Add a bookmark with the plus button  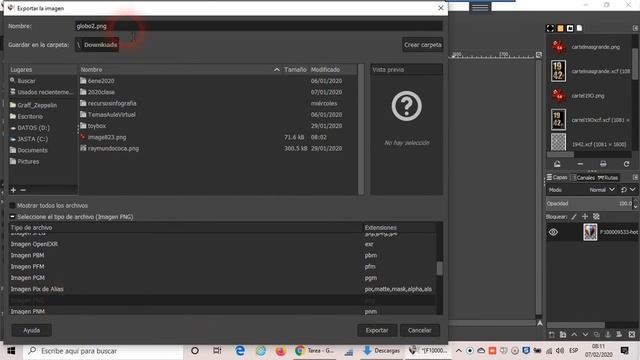(x=13, y=190)
